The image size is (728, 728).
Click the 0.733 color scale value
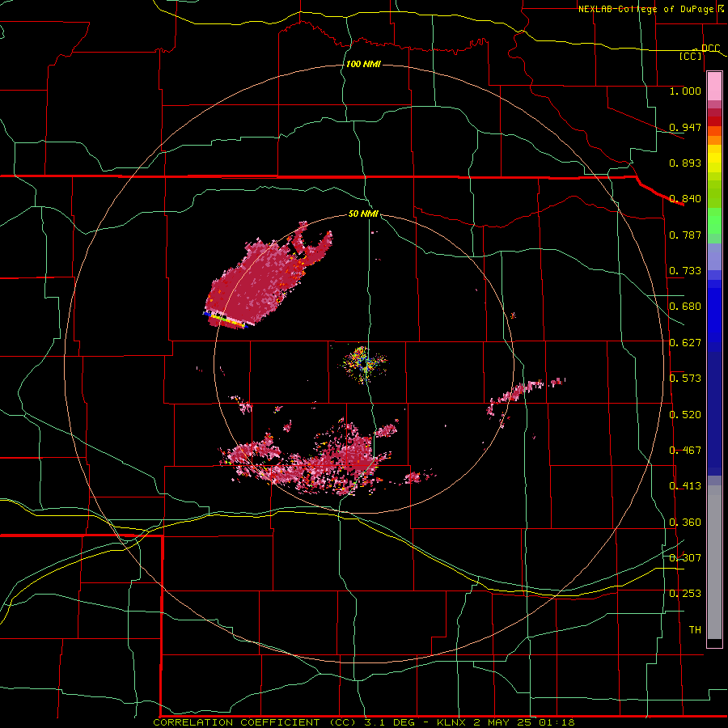pos(685,271)
